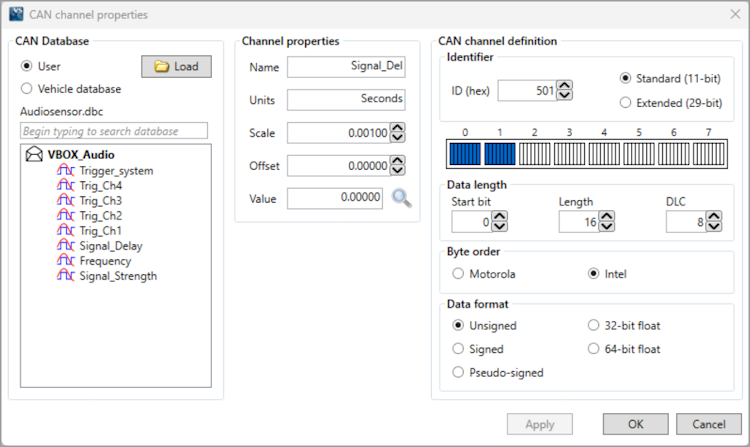Click the Offset input field
The height and width of the screenshot is (447, 750).
point(339,166)
